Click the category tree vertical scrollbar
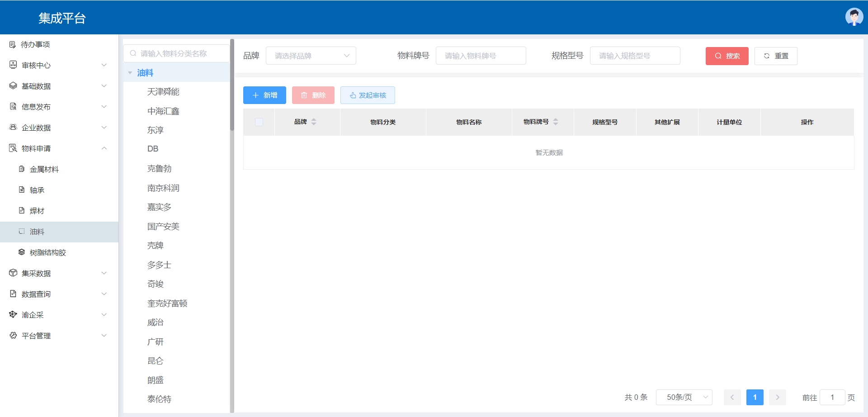The height and width of the screenshot is (417, 868). 232,86
